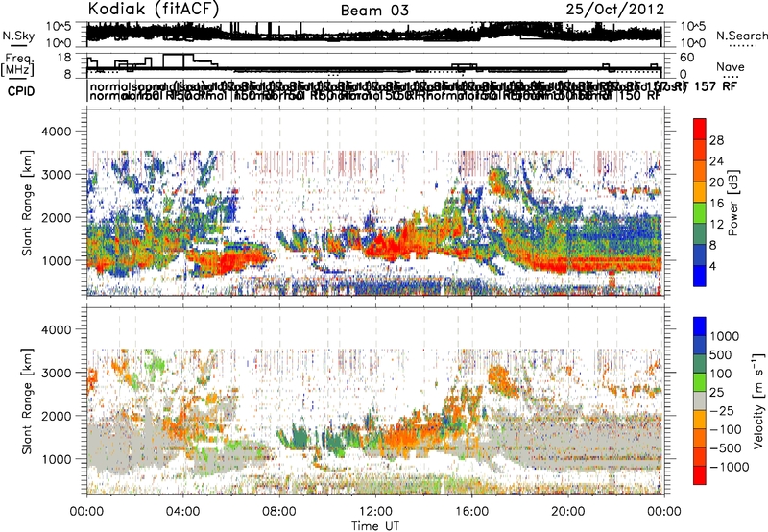Click the blue bottom of Power colorbar
Image resolution: width=768 pixels, height=532 pixels.
pos(700,277)
